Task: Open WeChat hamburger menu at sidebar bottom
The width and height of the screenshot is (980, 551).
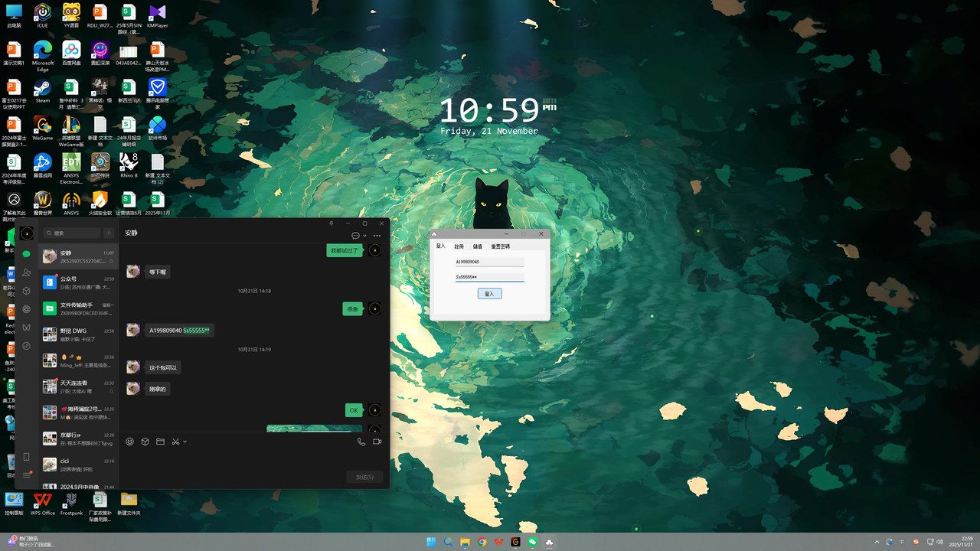Action: tap(26, 475)
